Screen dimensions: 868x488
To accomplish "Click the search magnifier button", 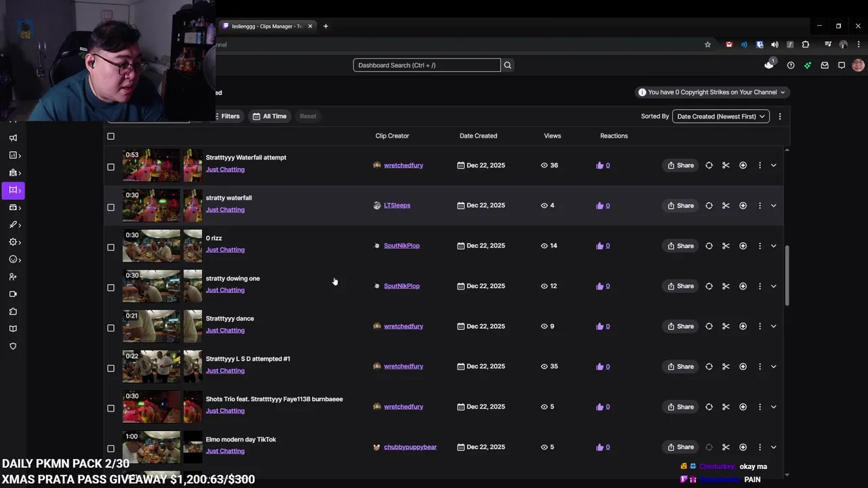I will click(507, 65).
